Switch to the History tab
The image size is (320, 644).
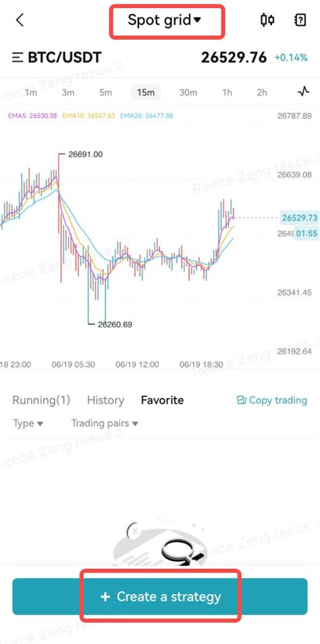pos(105,400)
